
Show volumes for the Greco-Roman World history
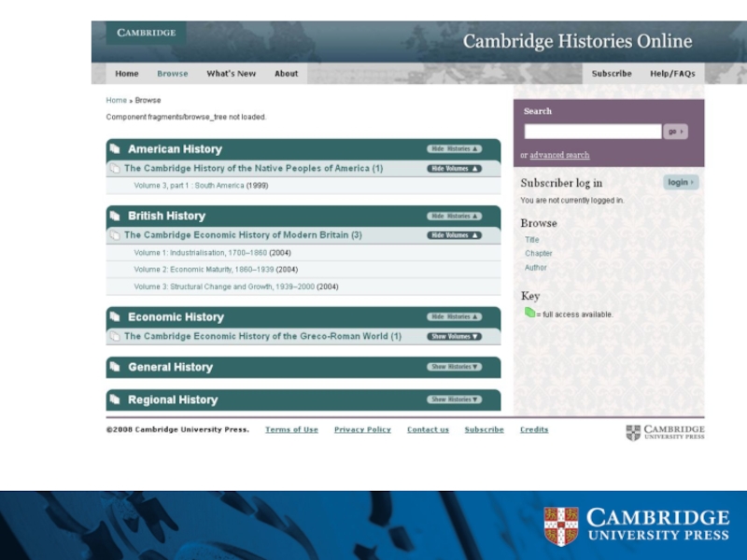point(454,337)
